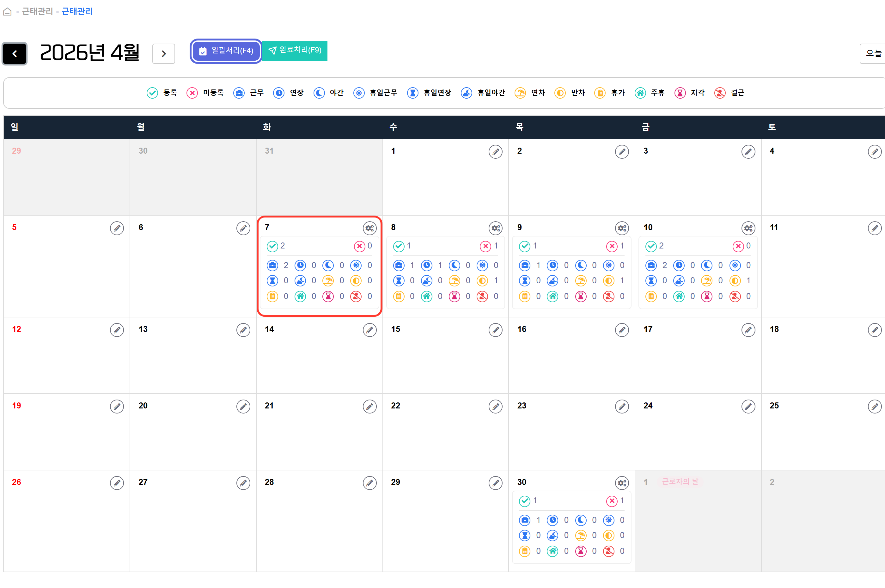
Task: Click the 결근 icon in the legend
Action: [720, 93]
